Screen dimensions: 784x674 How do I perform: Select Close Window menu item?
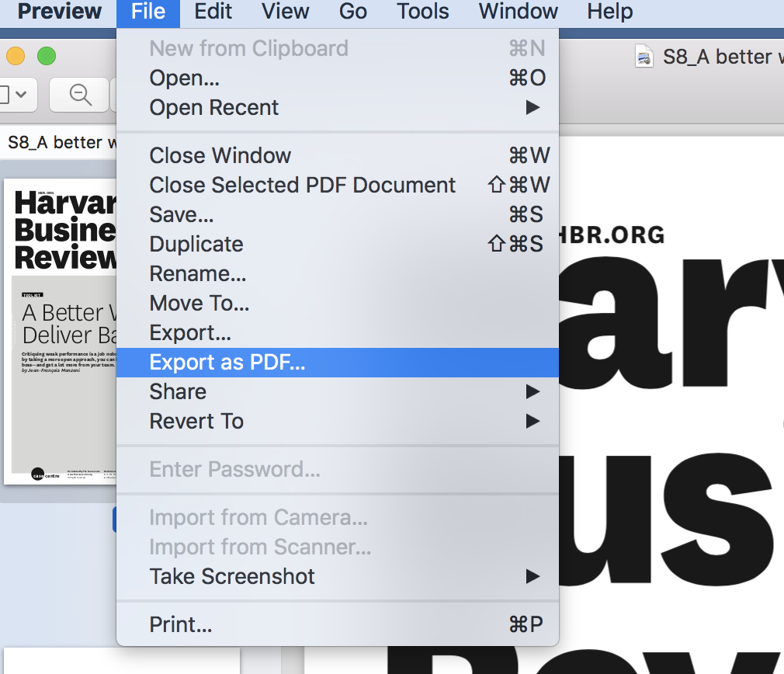[x=338, y=155]
